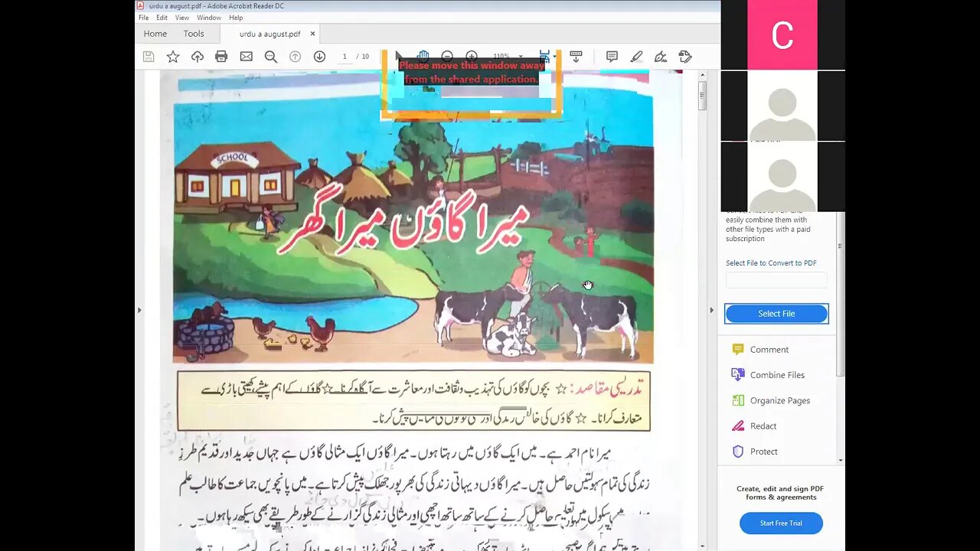Open the File menu
Screen dimensions: 980x551
[x=143, y=18]
